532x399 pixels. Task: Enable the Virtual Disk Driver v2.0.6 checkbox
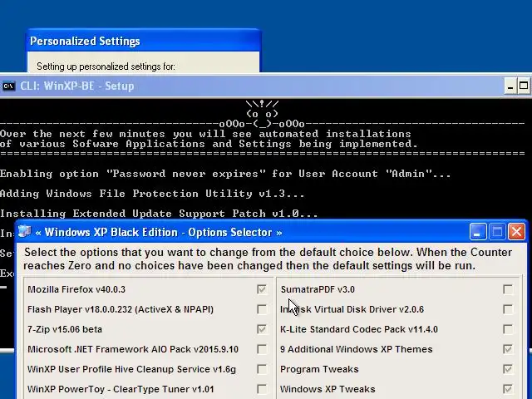508,309
